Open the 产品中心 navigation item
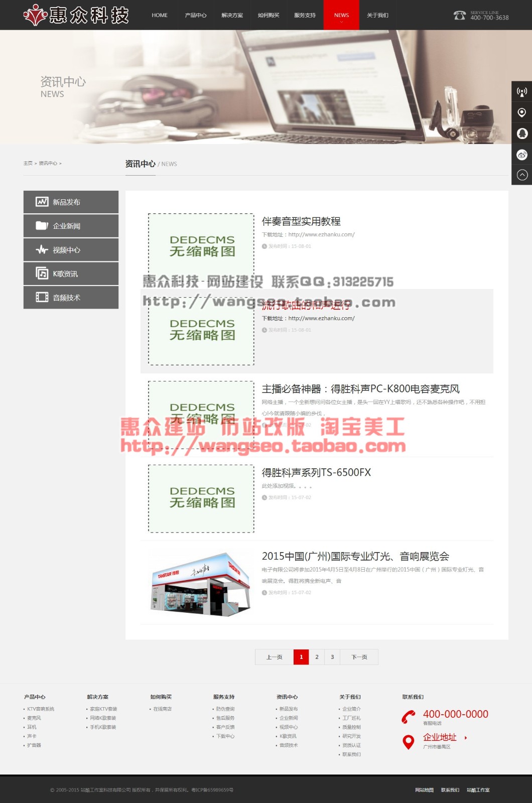 click(x=196, y=15)
